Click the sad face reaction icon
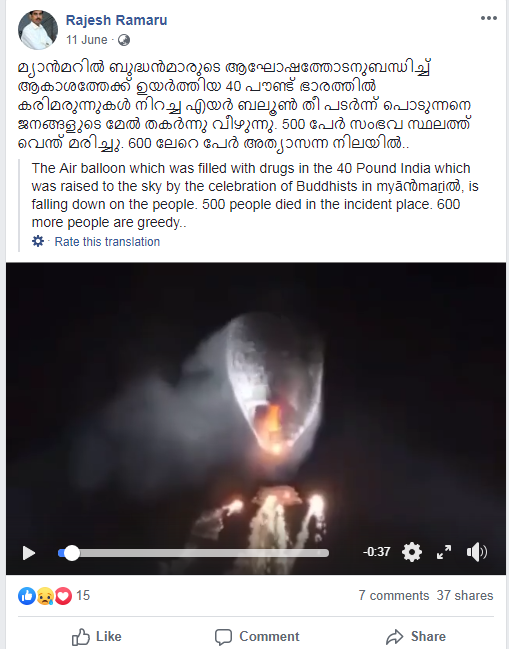509x649 pixels. pos(45,596)
